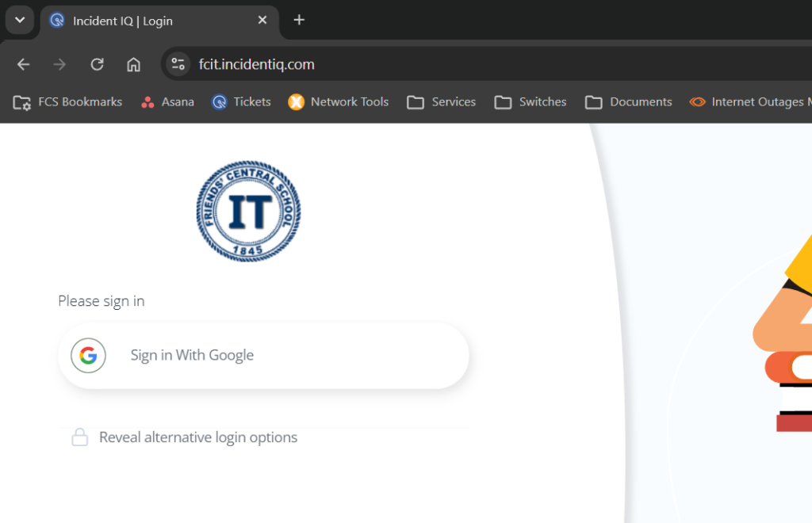Open the tab search dropdown arrow
Screen dimensions: 812x523
click(20, 20)
